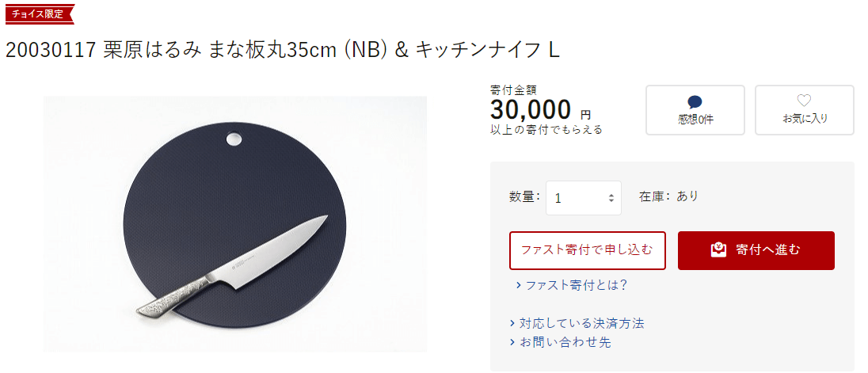Click the chevron beside お問い合わせ先
This screenshot has width=868, height=373.
[512, 343]
